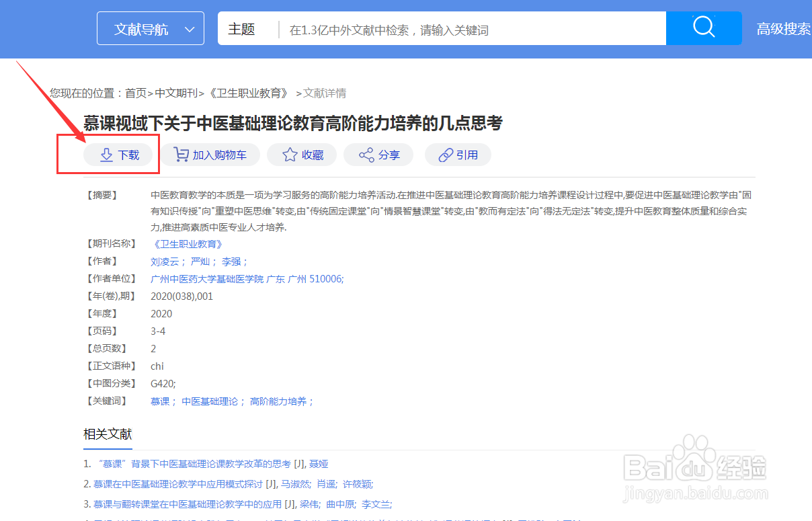812x521 pixels.
Task: Click the share icon on the 分享 button
Action: [x=366, y=154]
